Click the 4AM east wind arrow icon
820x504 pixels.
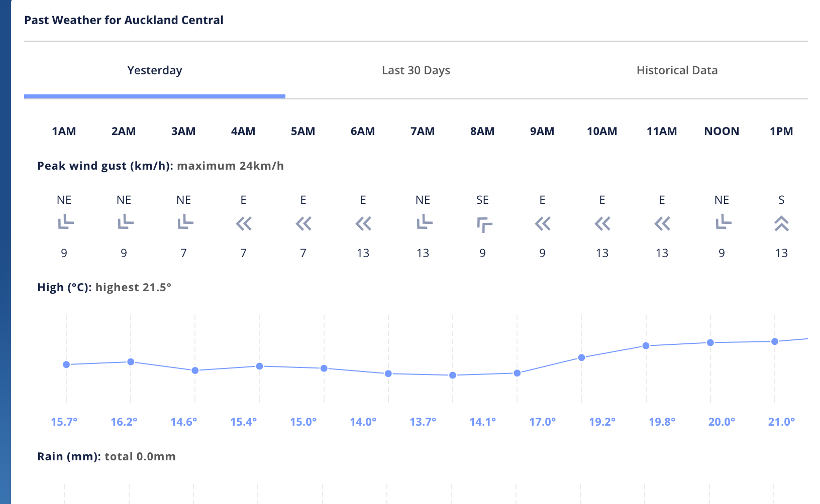(x=244, y=223)
